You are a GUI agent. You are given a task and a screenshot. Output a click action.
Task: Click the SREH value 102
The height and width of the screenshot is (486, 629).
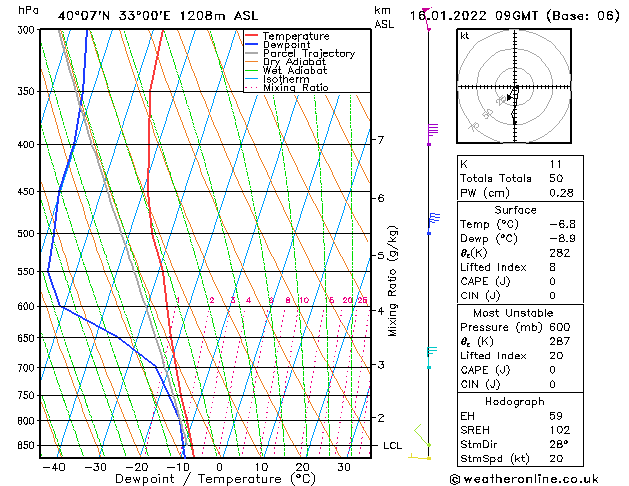point(560,430)
